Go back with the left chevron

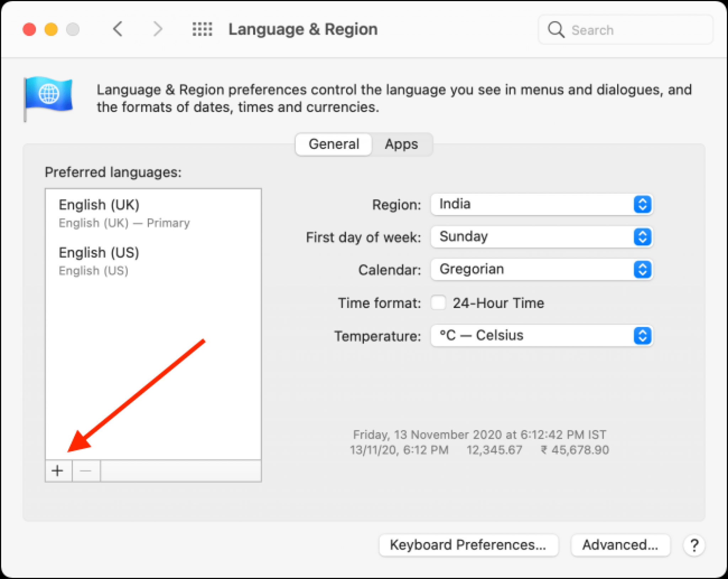(118, 29)
